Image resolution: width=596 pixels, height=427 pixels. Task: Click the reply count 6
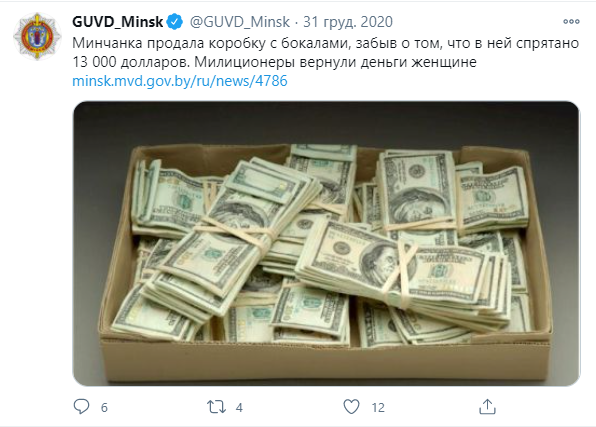104,408
